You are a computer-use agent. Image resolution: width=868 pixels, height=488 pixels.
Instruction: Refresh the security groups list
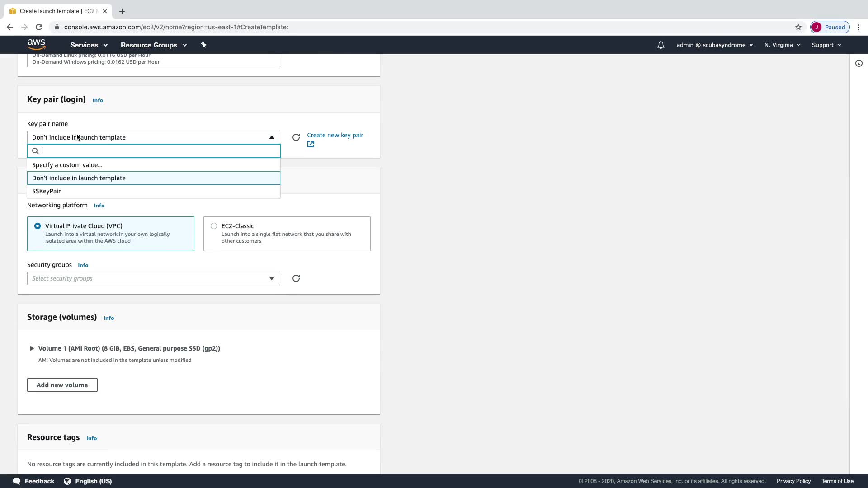(x=296, y=278)
